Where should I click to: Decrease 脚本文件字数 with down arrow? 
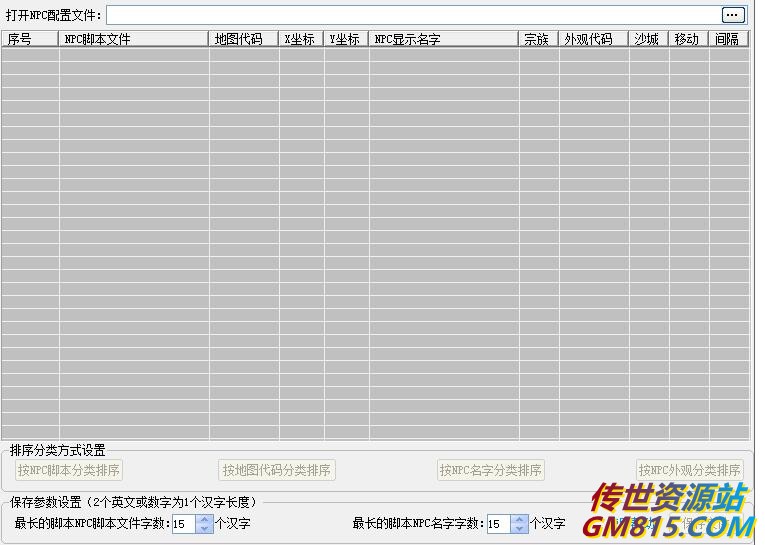pos(205,529)
